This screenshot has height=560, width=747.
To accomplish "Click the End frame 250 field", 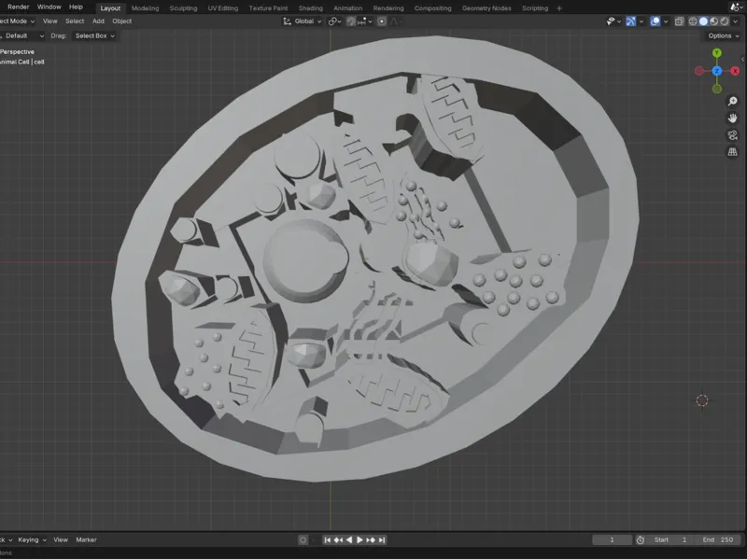I will coord(717,539).
